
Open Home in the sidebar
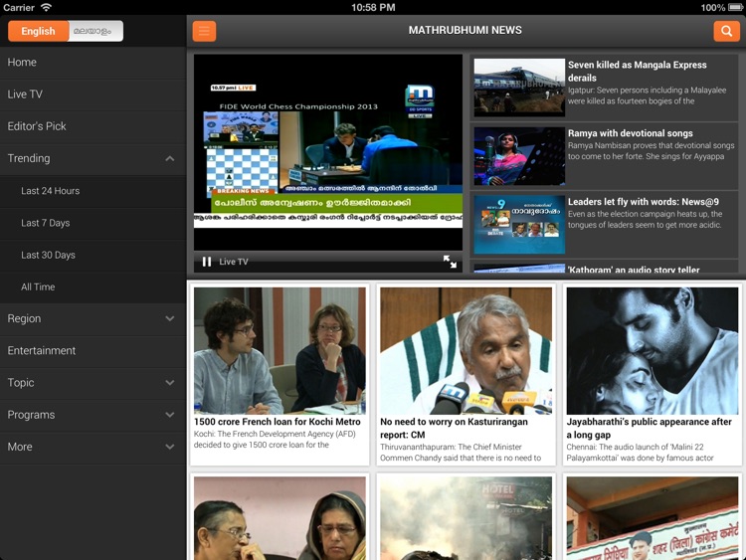(93, 63)
